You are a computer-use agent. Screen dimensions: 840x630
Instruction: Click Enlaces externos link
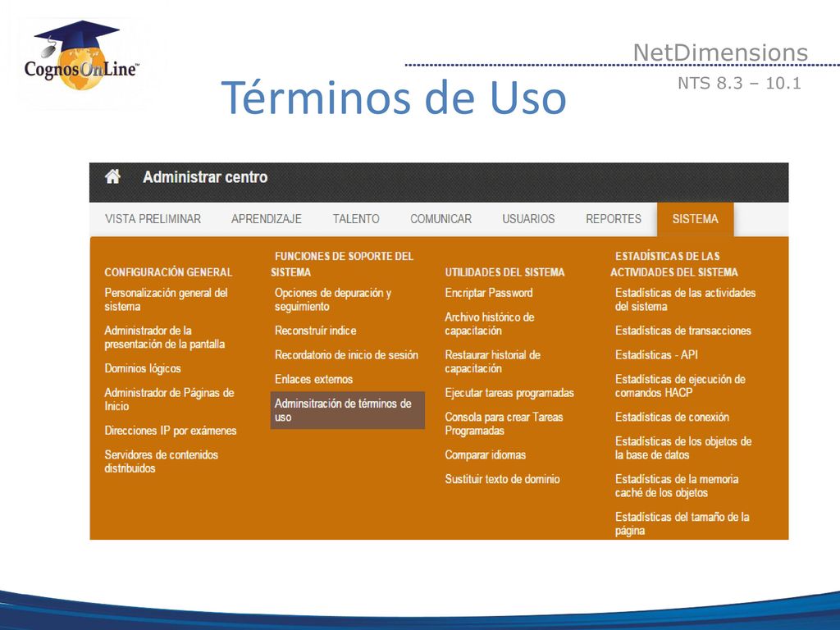click(x=313, y=379)
